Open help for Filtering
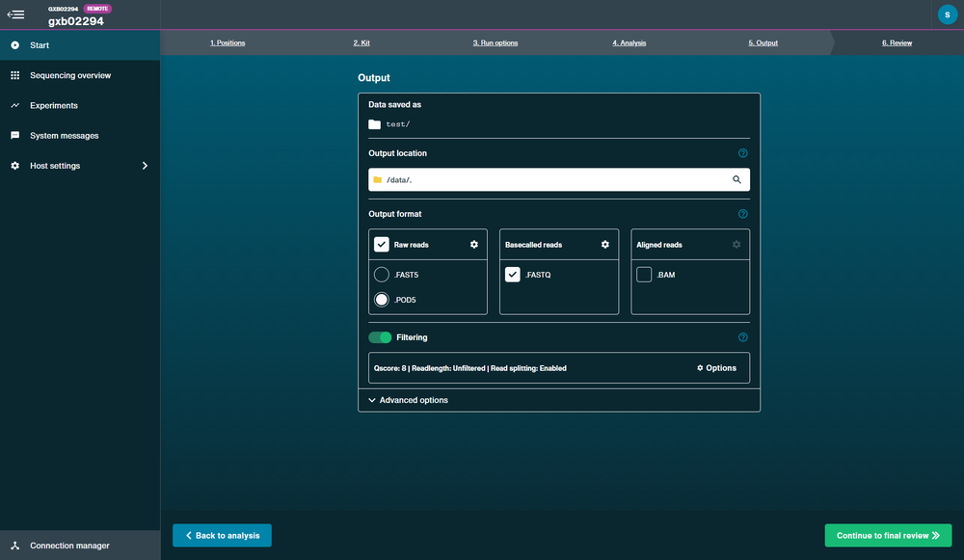964x560 pixels. click(x=742, y=337)
